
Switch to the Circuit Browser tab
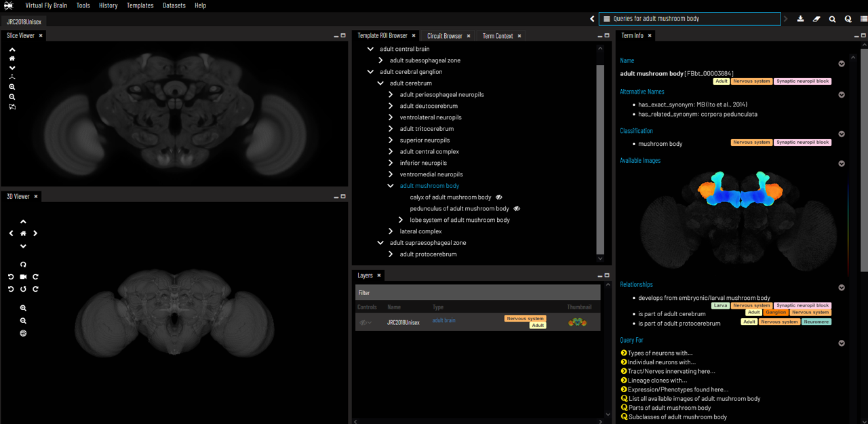[x=444, y=36]
